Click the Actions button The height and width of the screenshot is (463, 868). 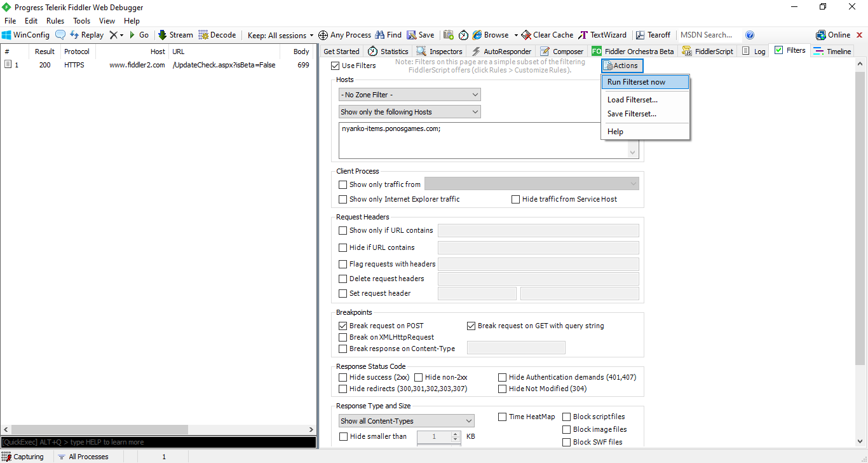622,66
